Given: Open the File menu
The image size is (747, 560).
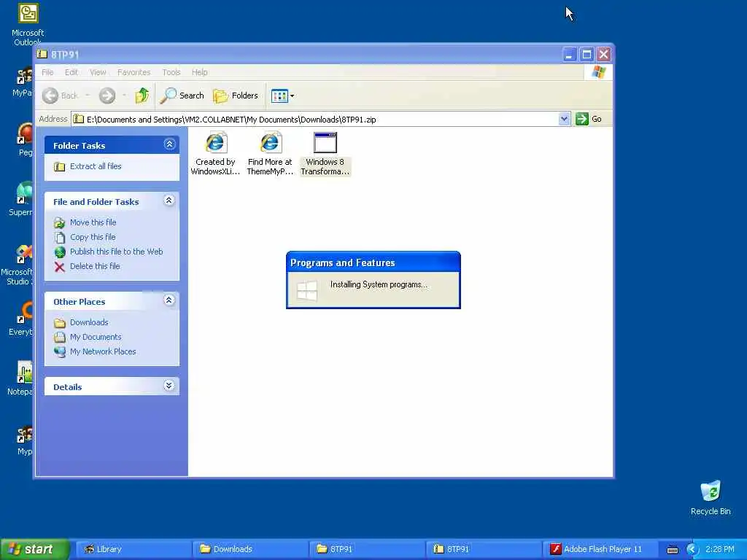Looking at the screenshot, I should coord(47,72).
